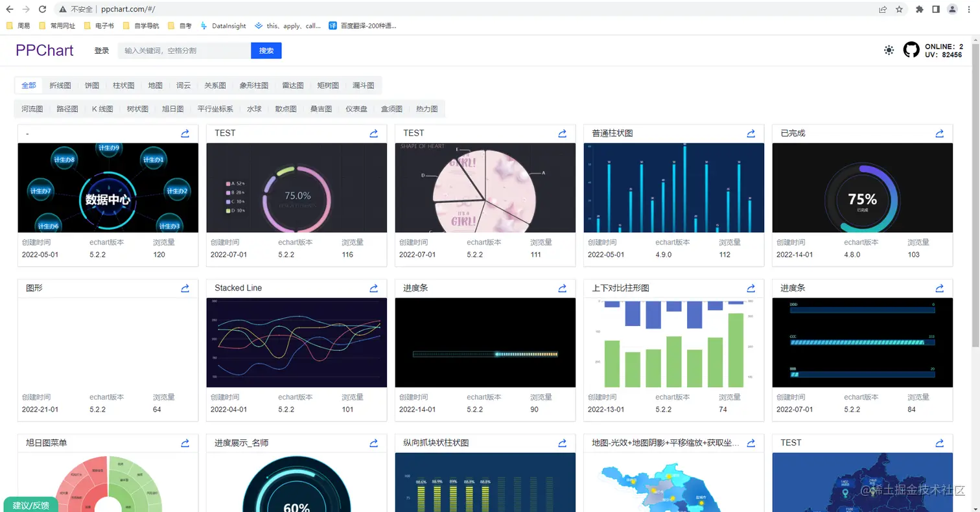Select the 全部 category tab
This screenshot has height=512, width=980.
coord(29,86)
